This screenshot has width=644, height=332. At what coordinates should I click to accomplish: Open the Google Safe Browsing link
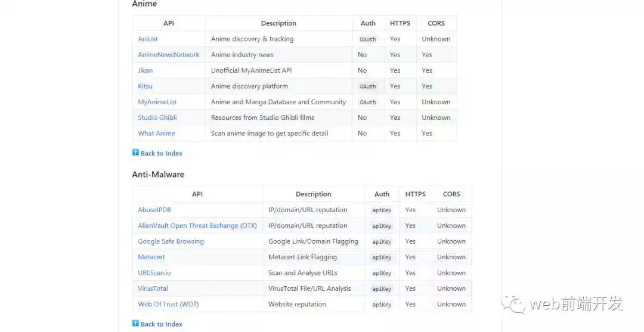pyautogui.click(x=171, y=241)
